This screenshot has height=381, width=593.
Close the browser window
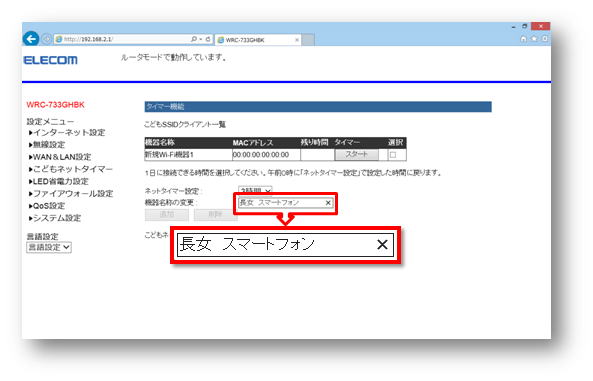pyautogui.click(x=540, y=26)
